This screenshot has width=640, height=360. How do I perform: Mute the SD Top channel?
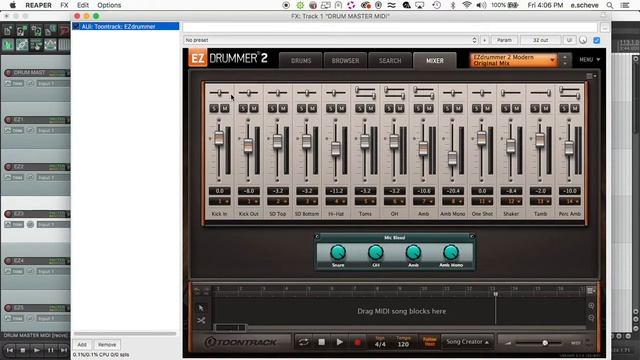[x=283, y=108]
